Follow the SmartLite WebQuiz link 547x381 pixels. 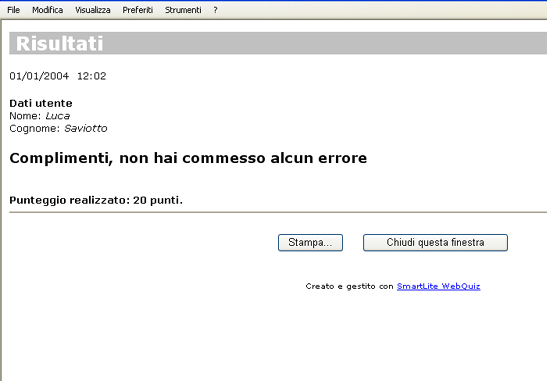[x=439, y=286]
